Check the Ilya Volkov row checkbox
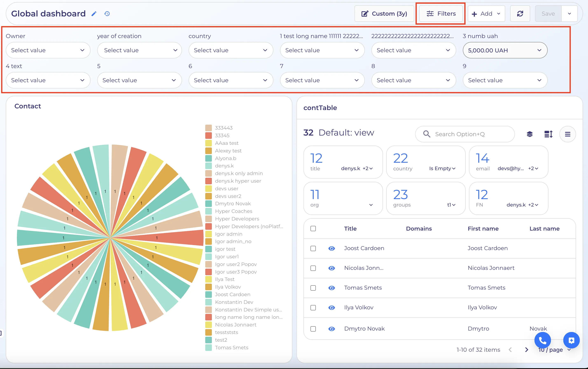Viewport: 588px width, 369px height. click(313, 307)
